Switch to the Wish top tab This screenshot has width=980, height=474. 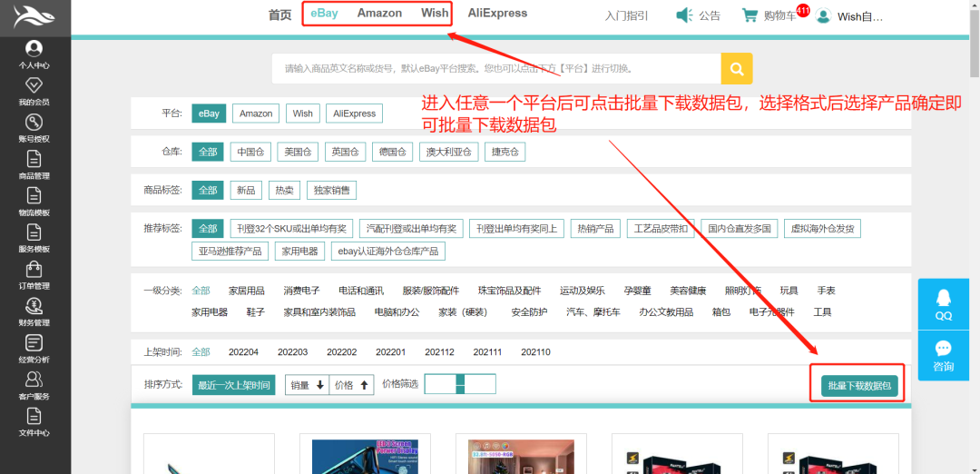(x=435, y=13)
